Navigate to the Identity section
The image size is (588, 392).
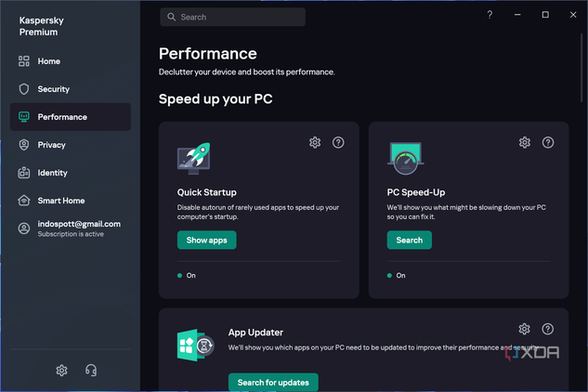[70, 173]
